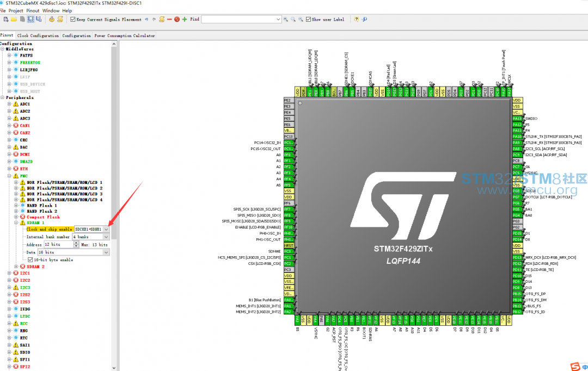Click the red minus toolbar icon
The width and height of the screenshot is (588, 371).
[169, 19]
